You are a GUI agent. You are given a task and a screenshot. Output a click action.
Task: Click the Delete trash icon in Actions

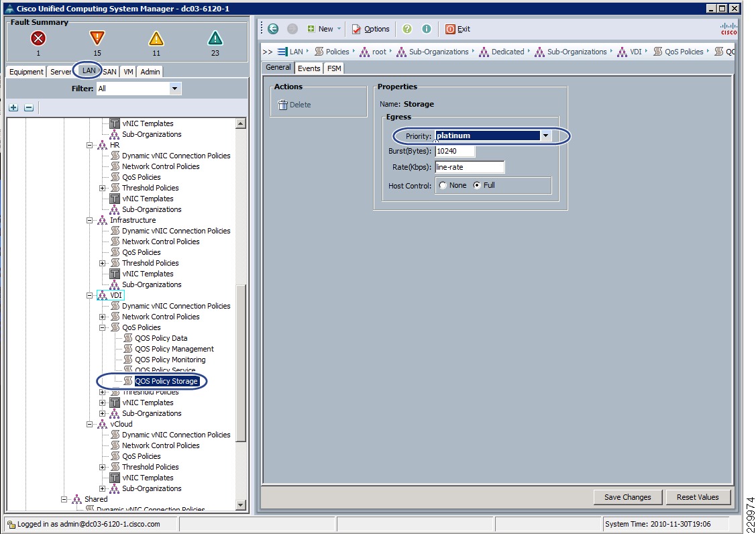click(283, 105)
